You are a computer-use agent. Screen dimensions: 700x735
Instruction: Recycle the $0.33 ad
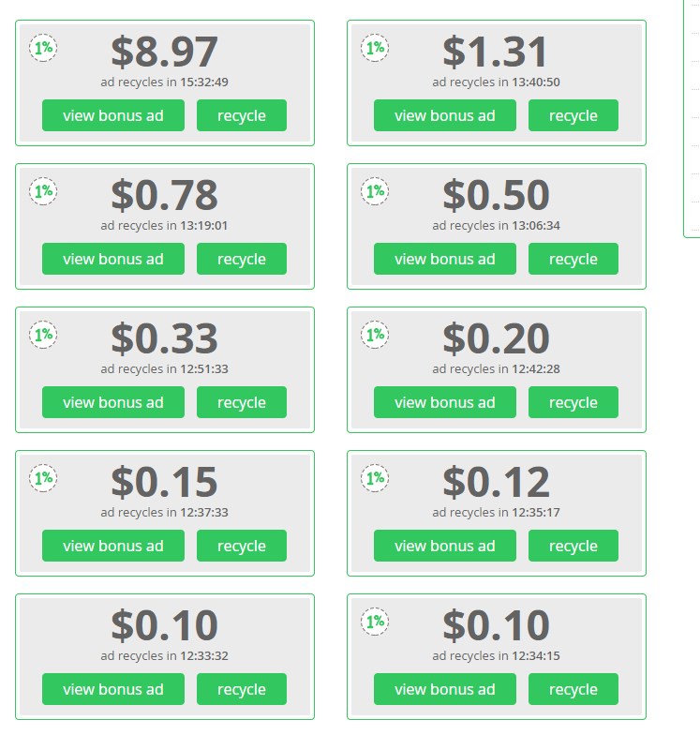point(242,402)
